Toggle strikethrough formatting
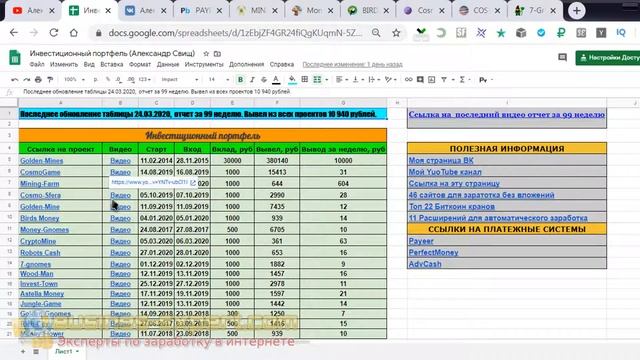Screen dimensions: 640x360 click(264, 80)
